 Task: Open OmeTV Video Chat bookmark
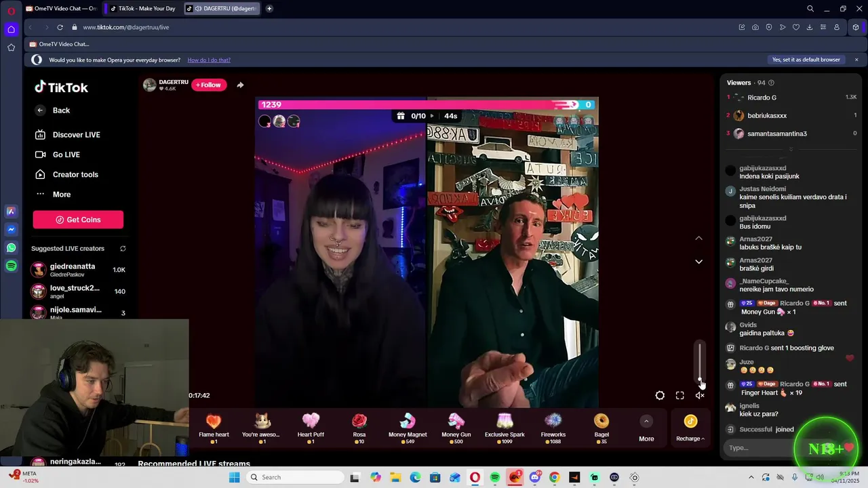60,44
